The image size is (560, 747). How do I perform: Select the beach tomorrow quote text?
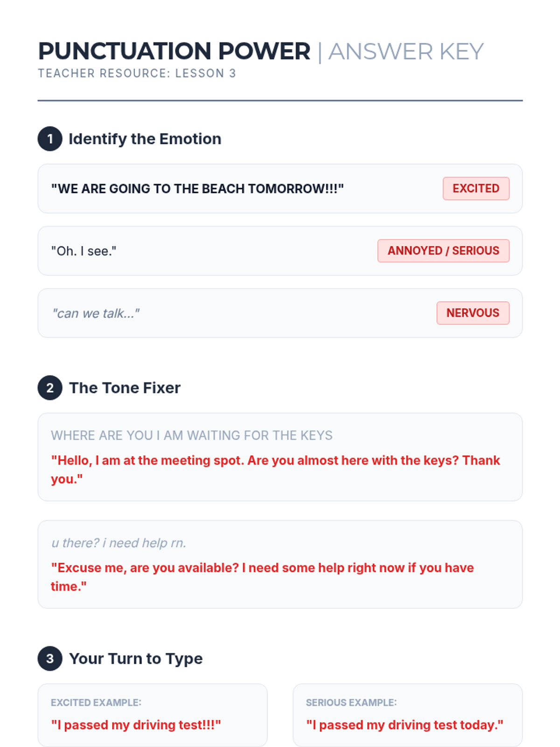(197, 189)
